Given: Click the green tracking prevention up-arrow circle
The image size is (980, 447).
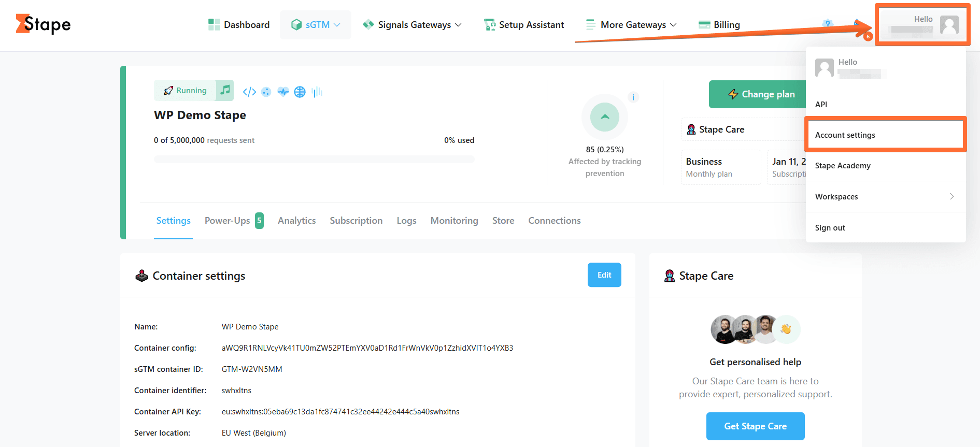Looking at the screenshot, I should click(x=605, y=117).
